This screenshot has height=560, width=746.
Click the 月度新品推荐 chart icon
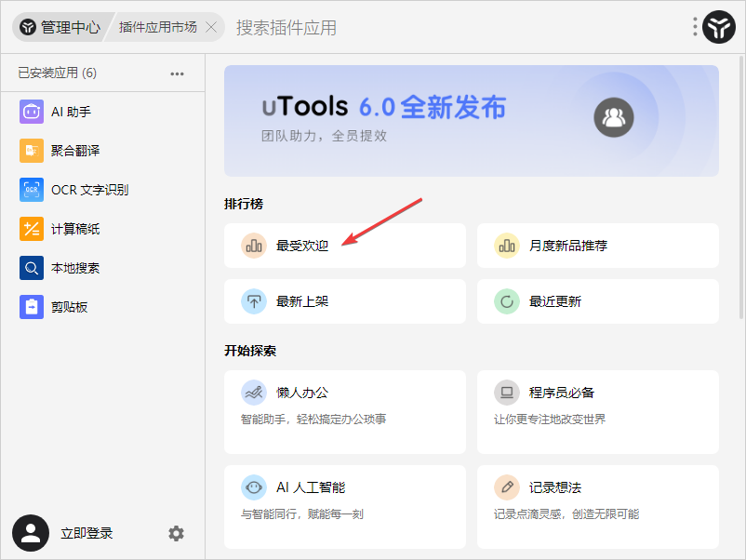pos(507,246)
